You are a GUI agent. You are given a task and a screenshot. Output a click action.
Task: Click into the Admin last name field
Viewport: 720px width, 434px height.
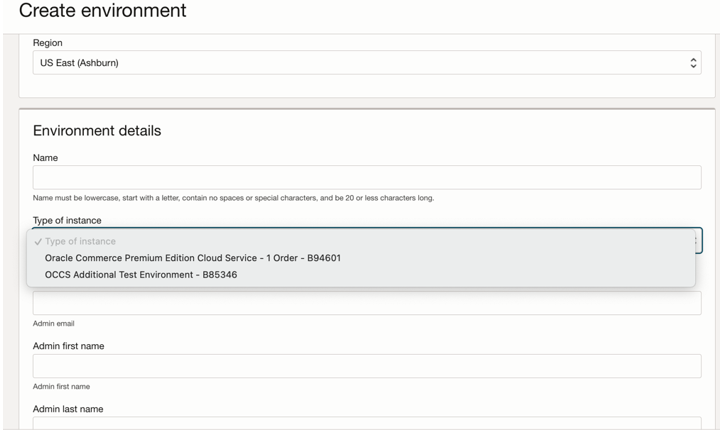(367, 423)
